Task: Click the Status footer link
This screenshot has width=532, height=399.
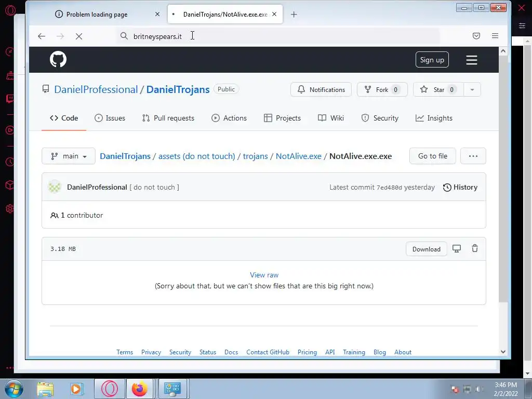Action: click(x=208, y=352)
